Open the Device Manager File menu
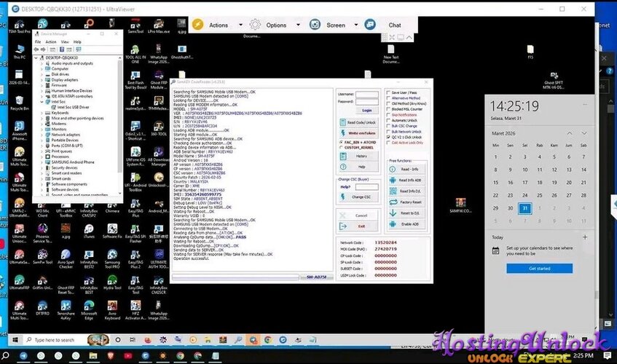 click(38, 41)
